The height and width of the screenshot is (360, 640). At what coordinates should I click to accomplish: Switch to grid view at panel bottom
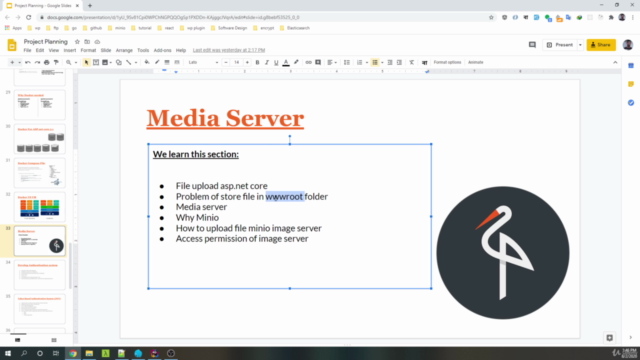click(x=54, y=340)
